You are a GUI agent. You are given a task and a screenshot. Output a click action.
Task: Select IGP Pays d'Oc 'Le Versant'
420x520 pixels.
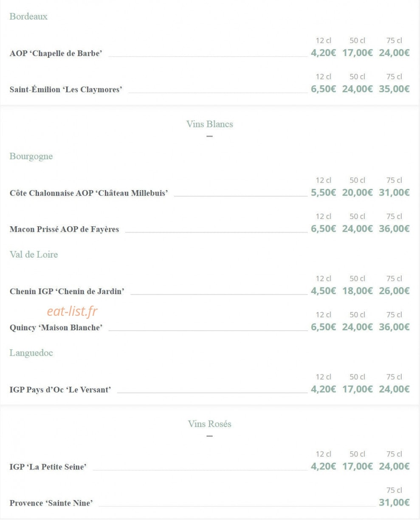click(60, 390)
